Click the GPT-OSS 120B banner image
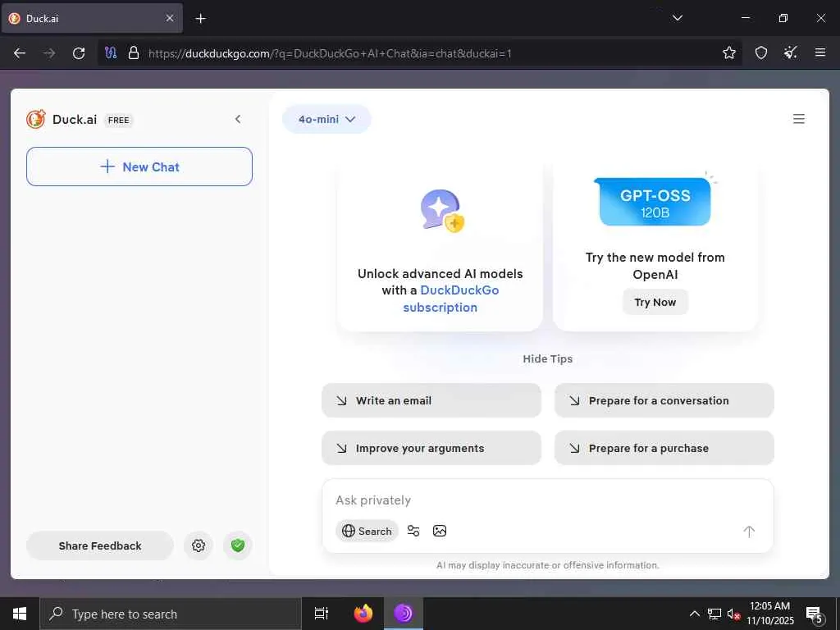Viewport: 840px width, 630px height. (x=655, y=201)
